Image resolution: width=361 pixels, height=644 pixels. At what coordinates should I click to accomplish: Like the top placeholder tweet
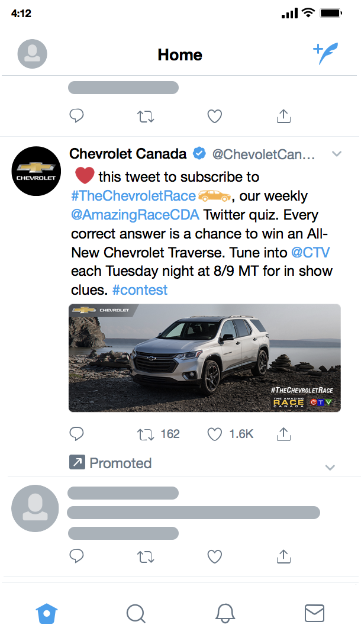pos(215,116)
